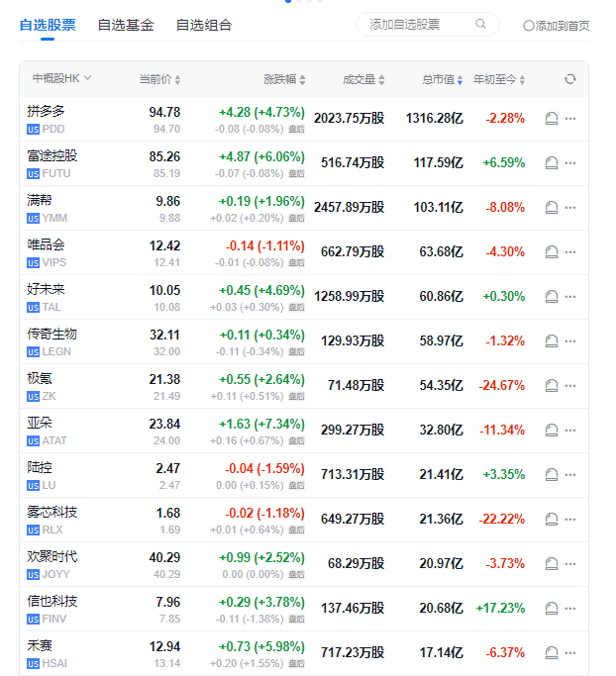Click the bell icon for 陆控
Screen dimensions: 616x676
pos(552,475)
